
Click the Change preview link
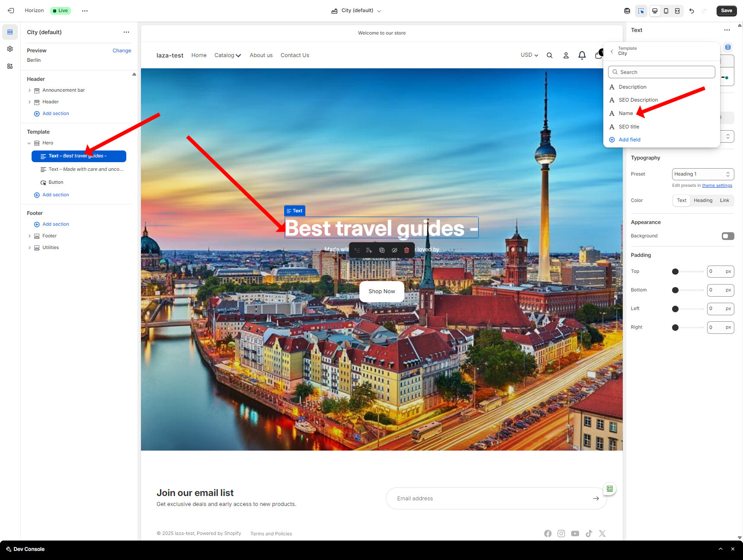pos(122,51)
